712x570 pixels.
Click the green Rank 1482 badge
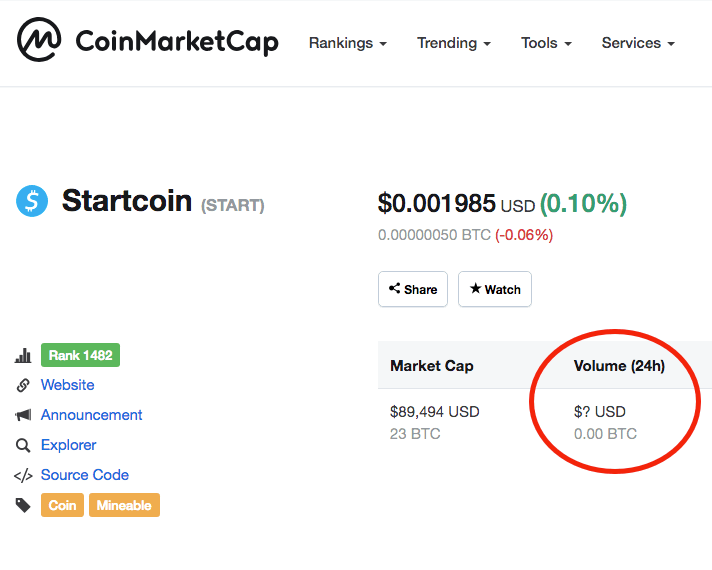pyautogui.click(x=80, y=355)
